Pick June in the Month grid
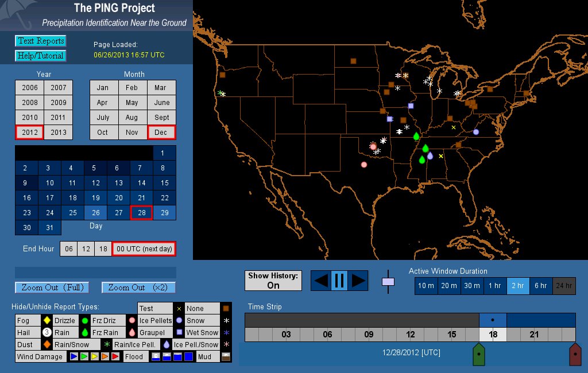The width and height of the screenshot is (588, 373). pos(162,103)
